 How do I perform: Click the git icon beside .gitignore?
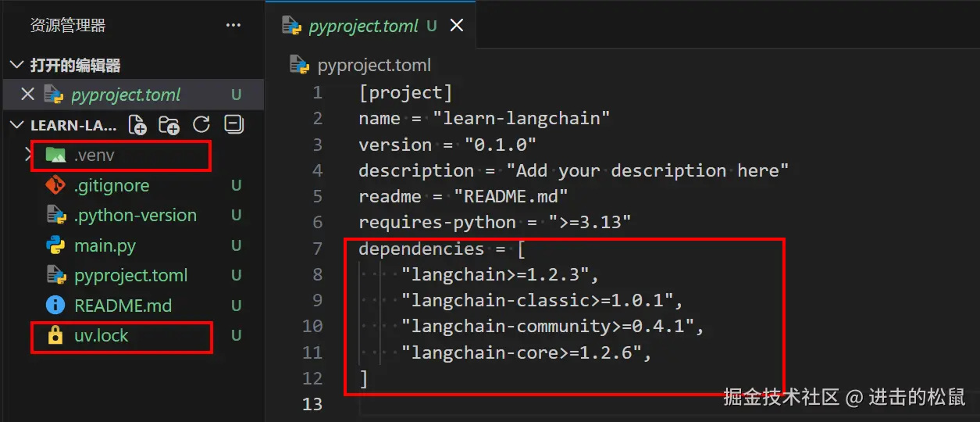55,185
